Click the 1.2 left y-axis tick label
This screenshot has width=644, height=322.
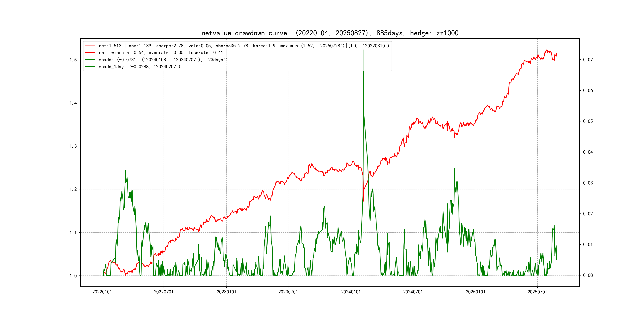[x=73, y=189]
